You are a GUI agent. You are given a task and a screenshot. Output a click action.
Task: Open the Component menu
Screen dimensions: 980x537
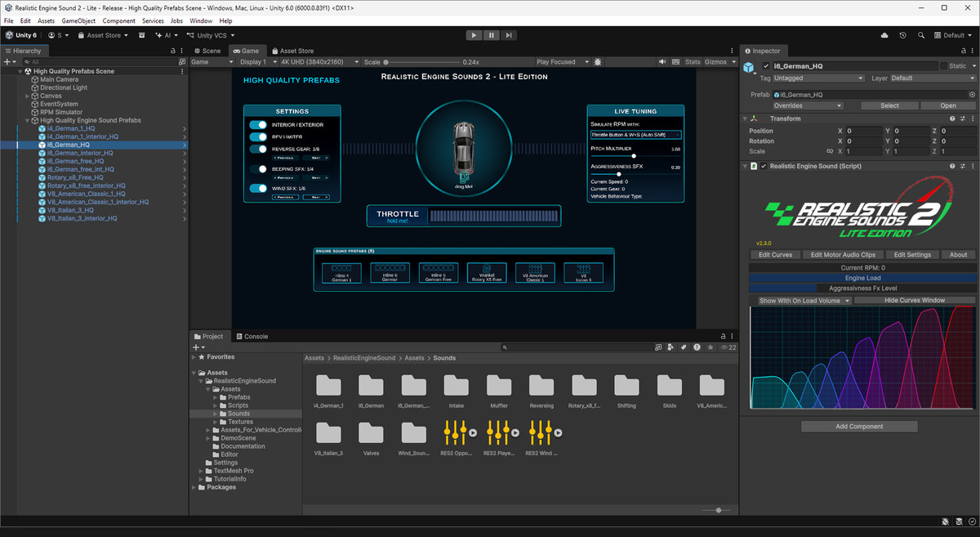click(x=119, y=20)
